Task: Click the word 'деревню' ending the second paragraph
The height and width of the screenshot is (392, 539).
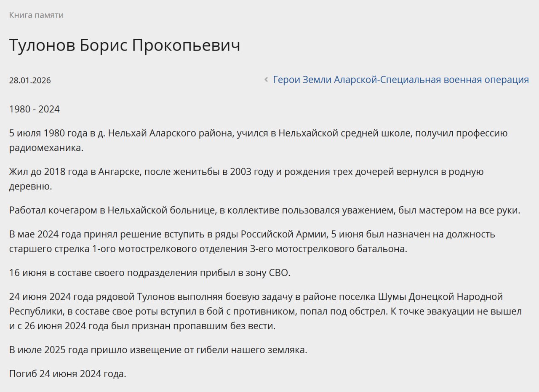Action: click(x=30, y=186)
